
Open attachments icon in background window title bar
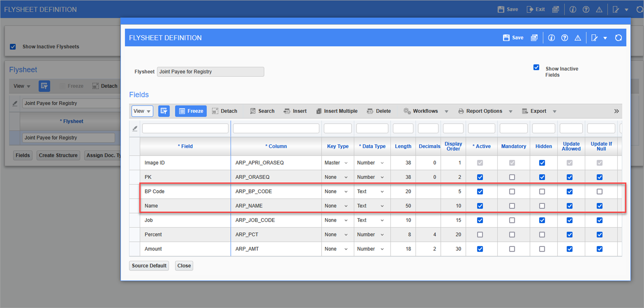[556, 9]
